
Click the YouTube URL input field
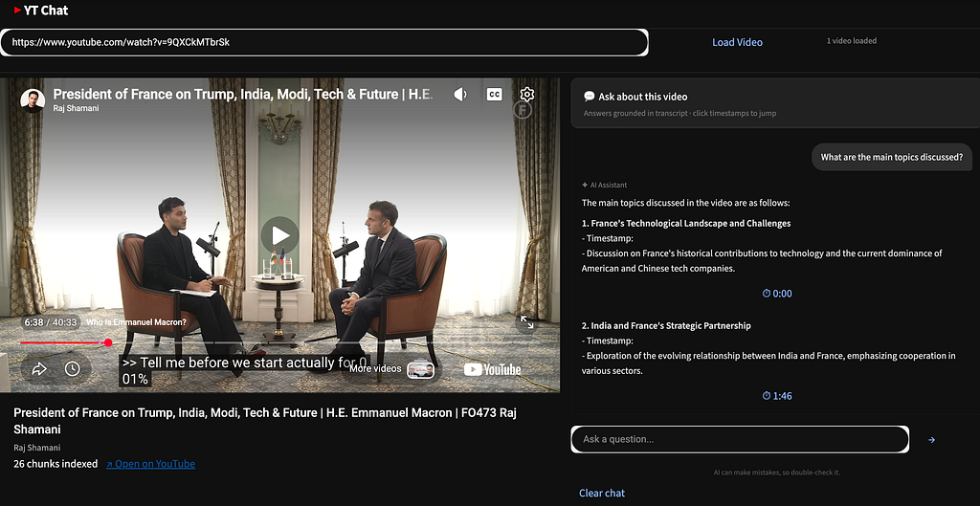[323, 42]
